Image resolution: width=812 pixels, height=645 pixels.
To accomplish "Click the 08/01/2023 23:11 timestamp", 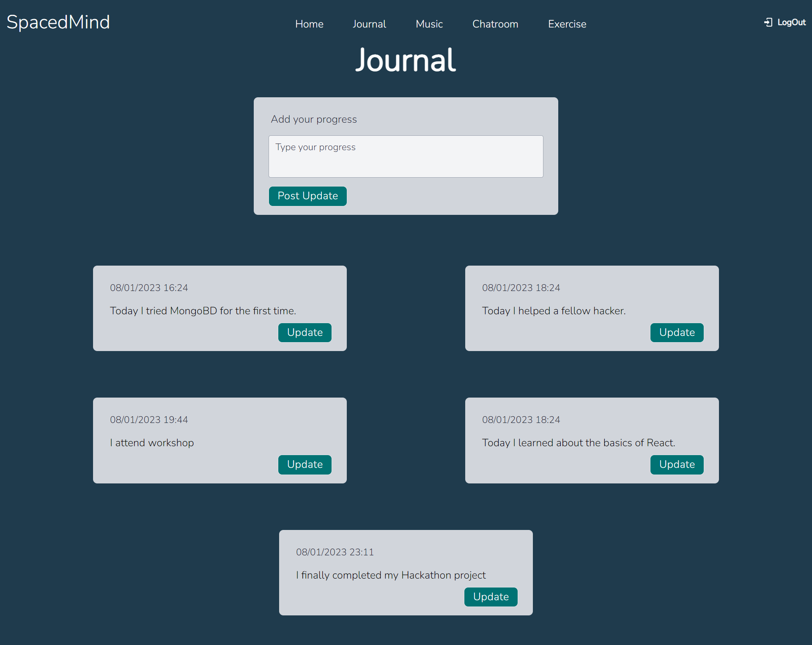I will pyautogui.click(x=335, y=552).
